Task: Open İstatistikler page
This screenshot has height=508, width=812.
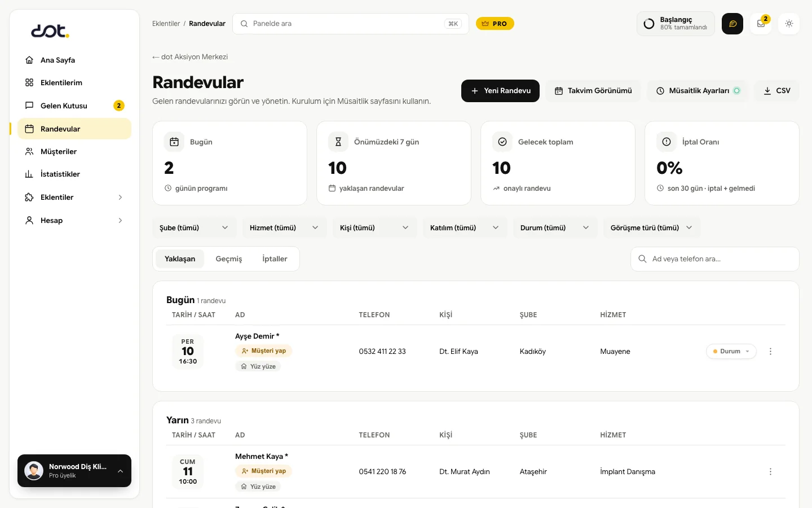Action: (74, 174)
